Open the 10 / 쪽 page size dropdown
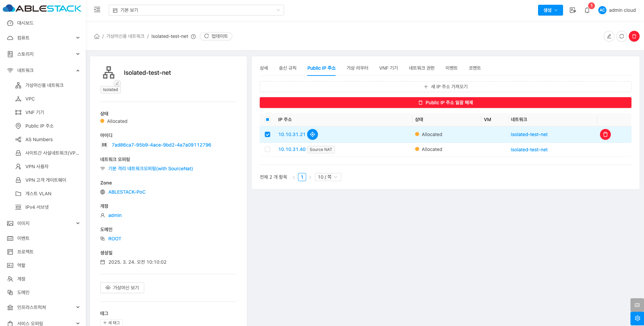This screenshot has width=644, height=326. (x=327, y=177)
